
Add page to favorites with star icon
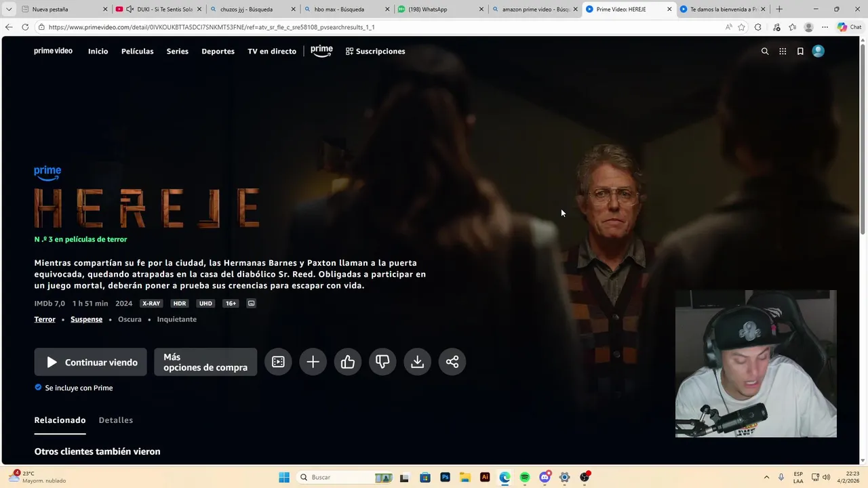click(742, 27)
